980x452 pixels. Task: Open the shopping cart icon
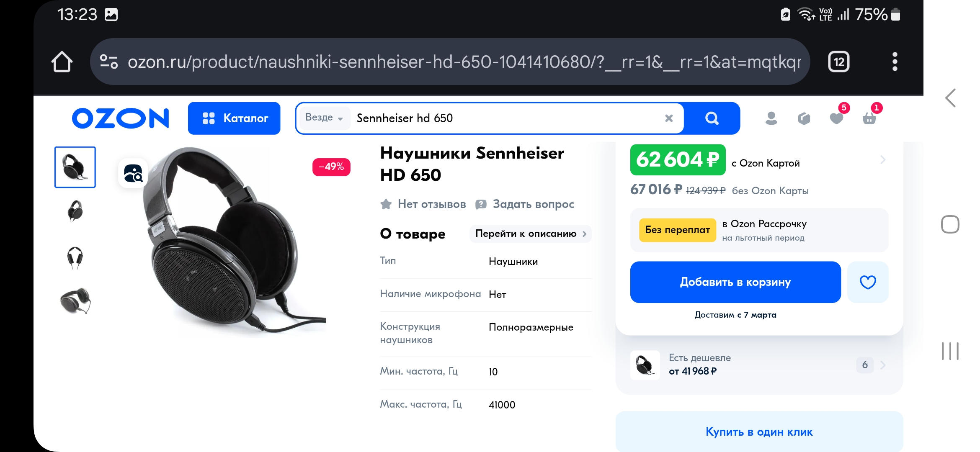point(869,118)
